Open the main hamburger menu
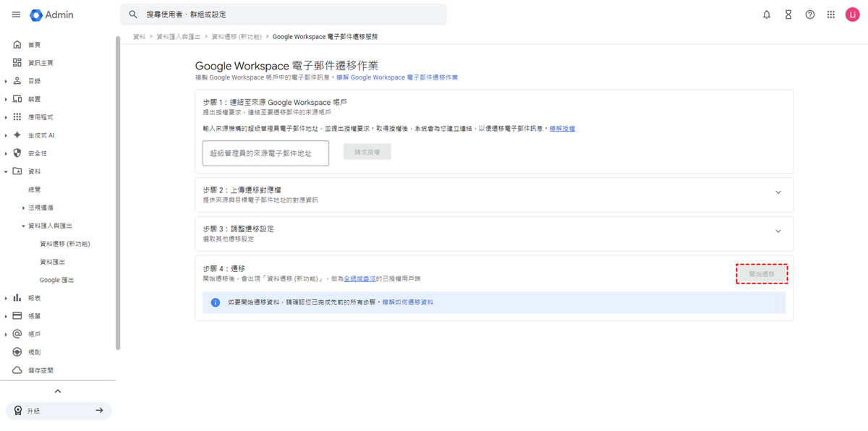 point(16,14)
